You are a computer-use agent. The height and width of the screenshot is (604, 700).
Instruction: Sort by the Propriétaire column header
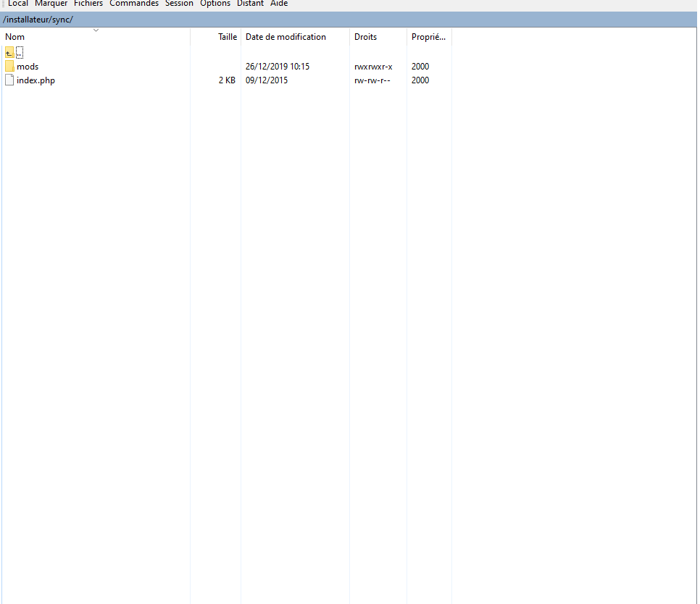(428, 37)
